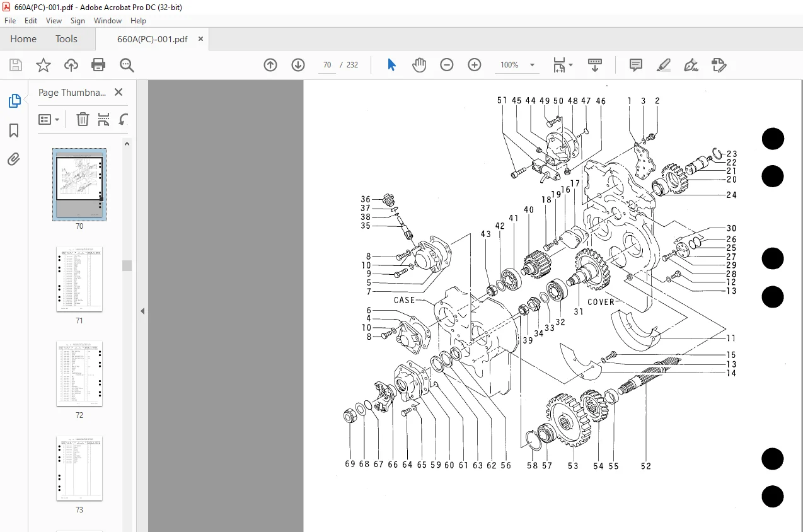Open the fit page options tool
Image resolution: width=803 pixels, height=532 pixels.
click(x=562, y=65)
